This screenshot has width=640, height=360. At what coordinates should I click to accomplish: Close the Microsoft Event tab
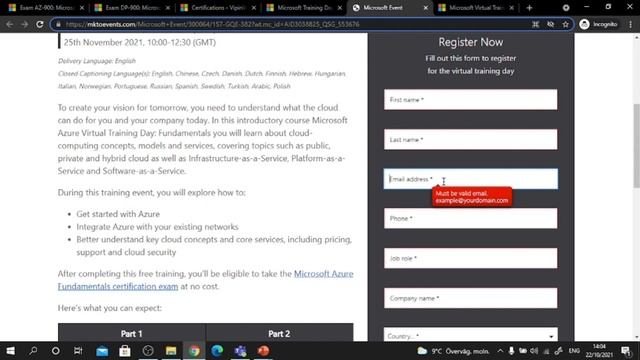point(426,8)
